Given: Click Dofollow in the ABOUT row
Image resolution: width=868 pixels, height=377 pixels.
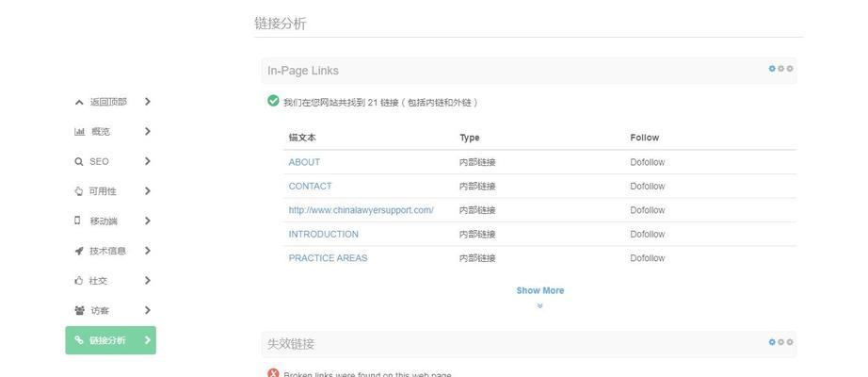Looking at the screenshot, I should point(647,162).
